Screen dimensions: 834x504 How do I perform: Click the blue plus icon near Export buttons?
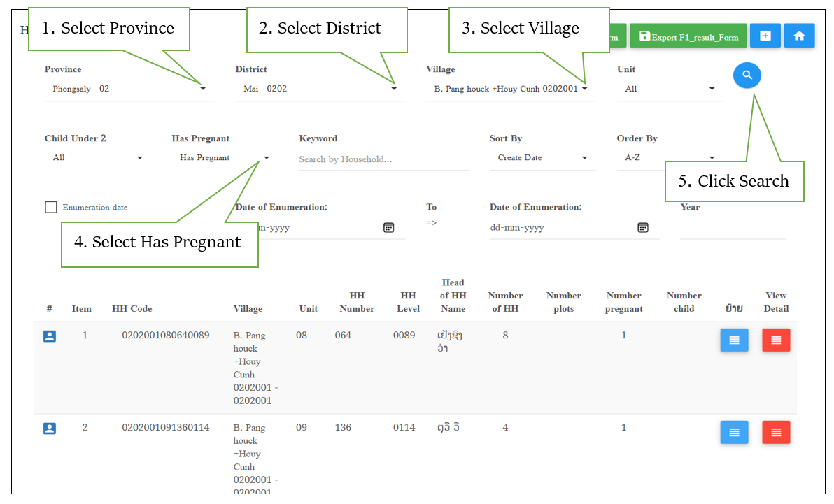coord(765,35)
